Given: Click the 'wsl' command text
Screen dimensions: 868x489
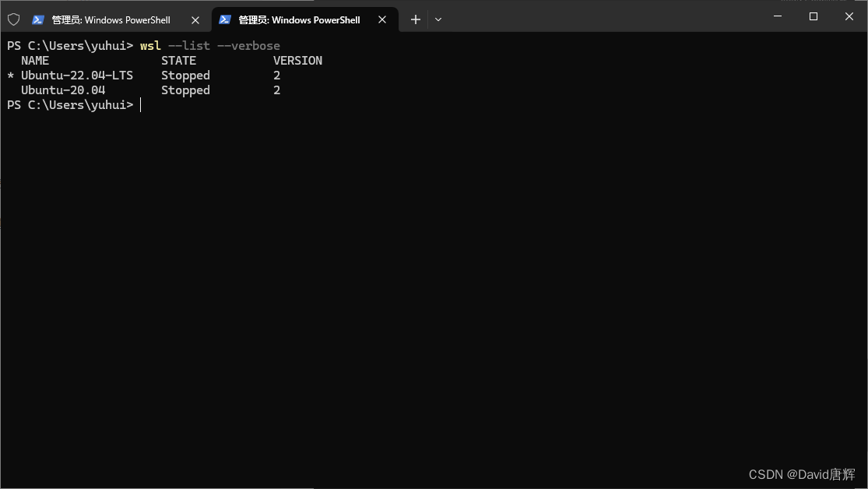Looking at the screenshot, I should pos(150,46).
